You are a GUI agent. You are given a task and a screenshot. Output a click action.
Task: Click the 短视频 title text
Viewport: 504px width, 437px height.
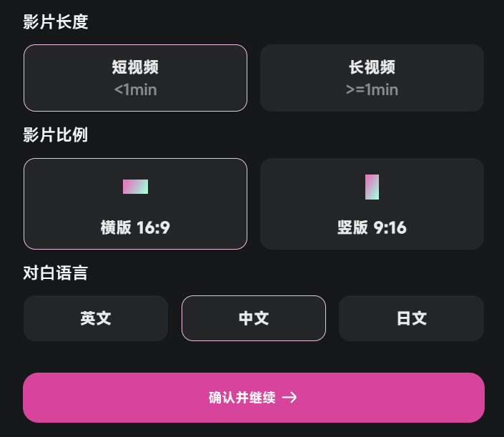tap(135, 67)
